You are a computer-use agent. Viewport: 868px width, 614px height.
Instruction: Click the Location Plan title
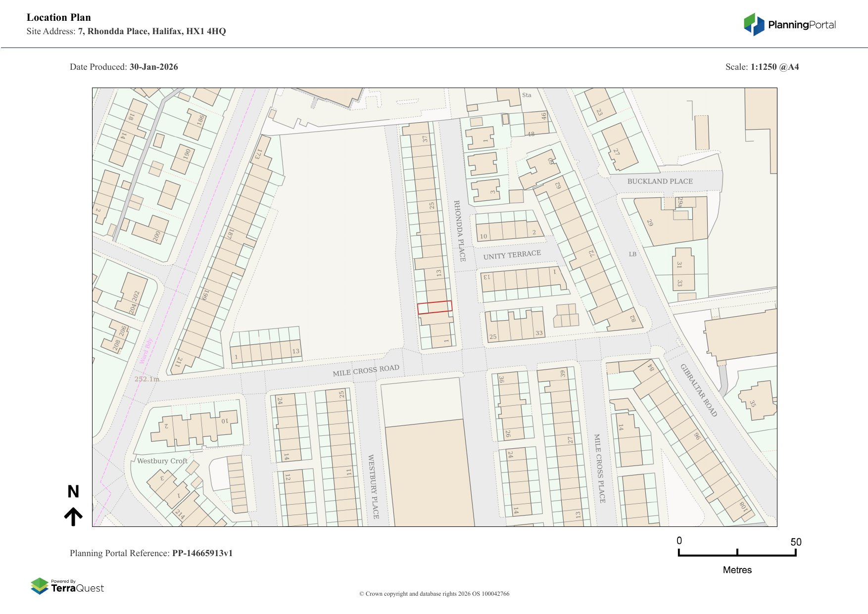point(59,17)
